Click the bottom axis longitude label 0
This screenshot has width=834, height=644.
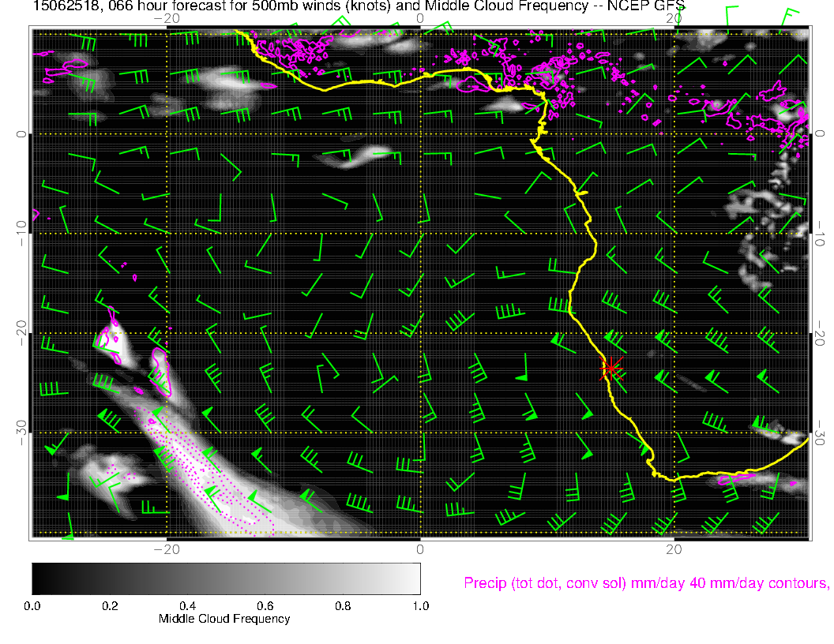(x=419, y=549)
